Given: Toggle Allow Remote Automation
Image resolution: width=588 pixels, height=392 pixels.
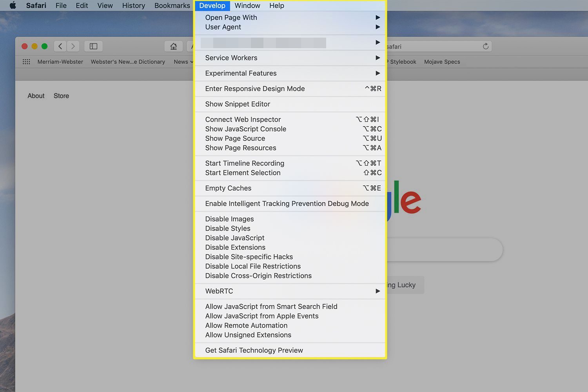Looking at the screenshot, I should [x=290, y=325].
